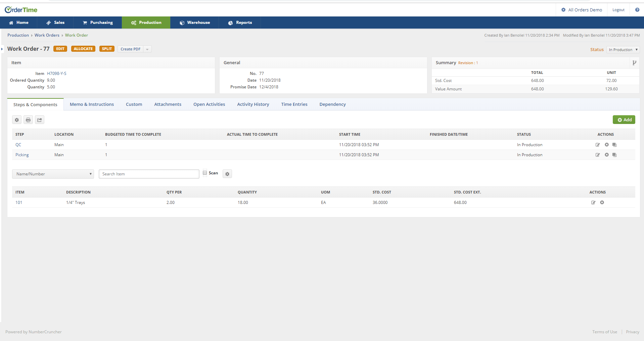
Task: Open the All Orders Demo link
Action: coord(585,10)
